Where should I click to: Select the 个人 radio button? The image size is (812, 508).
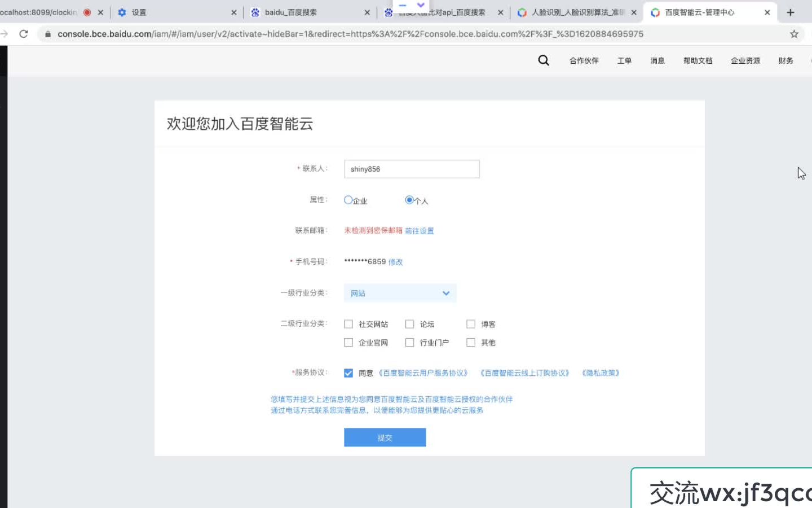point(409,200)
